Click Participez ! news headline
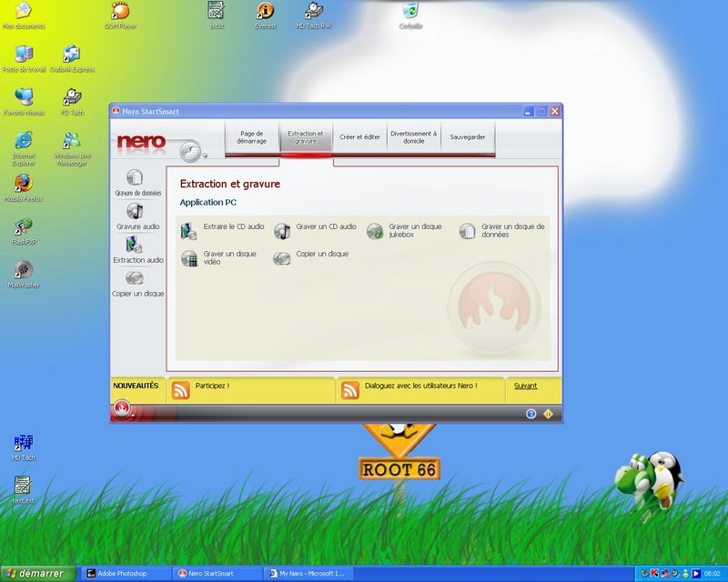Image resolution: width=728 pixels, height=582 pixels. (212, 386)
